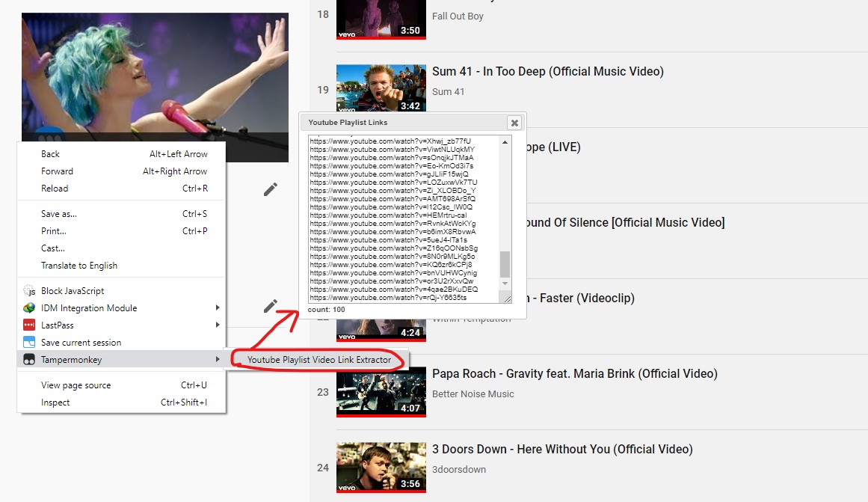Screen dimensions: 868x502
Task: Click the Save current session icon
Action: pos(29,343)
